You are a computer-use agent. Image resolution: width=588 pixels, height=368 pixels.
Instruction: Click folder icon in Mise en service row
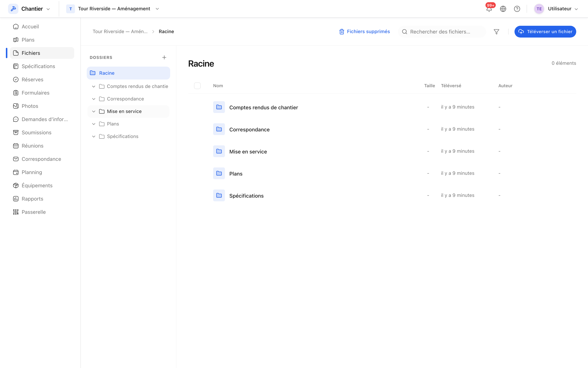coord(219,151)
